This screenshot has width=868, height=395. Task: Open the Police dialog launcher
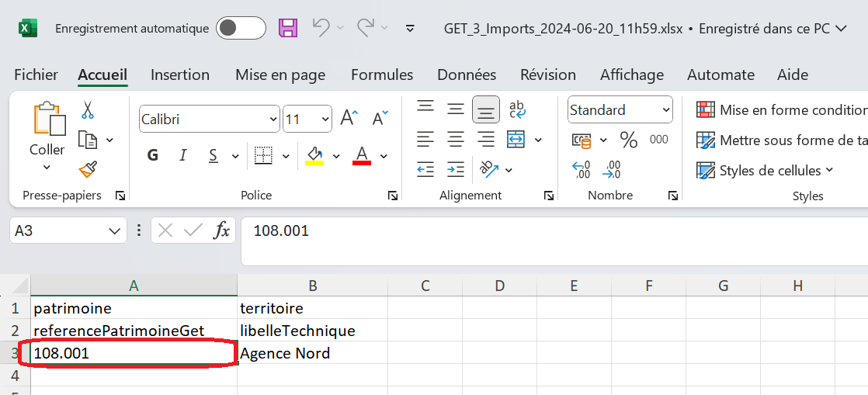pyautogui.click(x=393, y=196)
